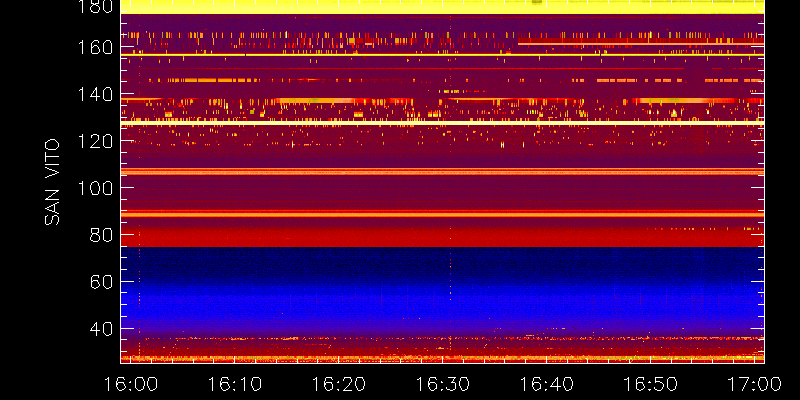Screen dimensions: 800x400
Task: Click the 16:00 time axis label
Action: coord(131,384)
